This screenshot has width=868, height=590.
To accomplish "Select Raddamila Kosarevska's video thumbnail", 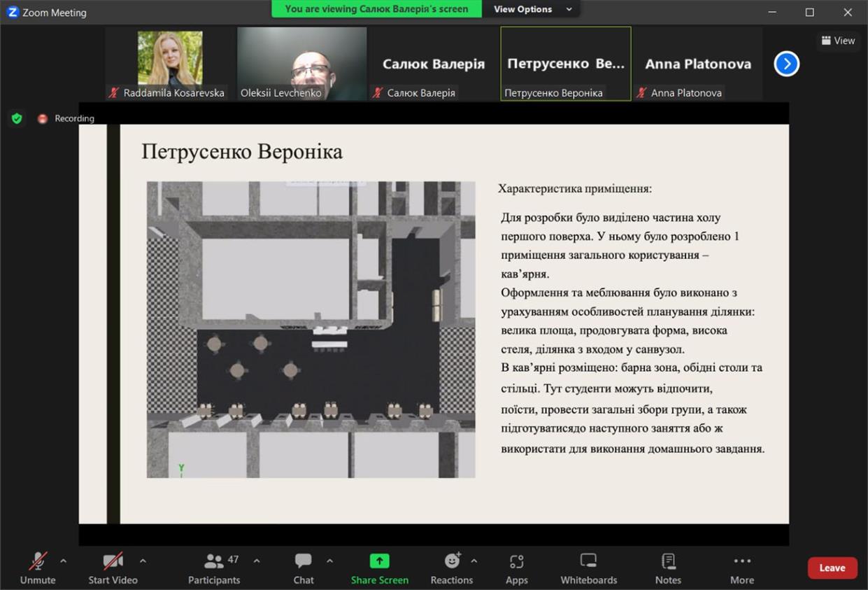I will click(x=170, y=64).
